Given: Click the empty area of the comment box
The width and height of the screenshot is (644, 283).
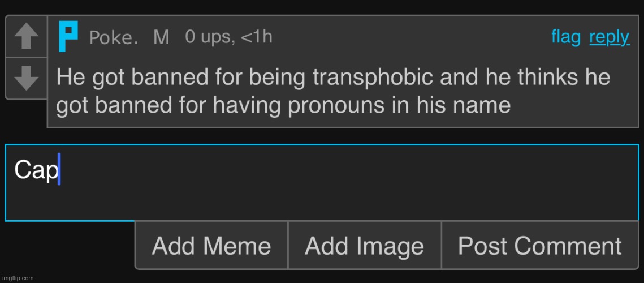Looking at the screenshot, I should pyautogui.click(x=349, y=194).
